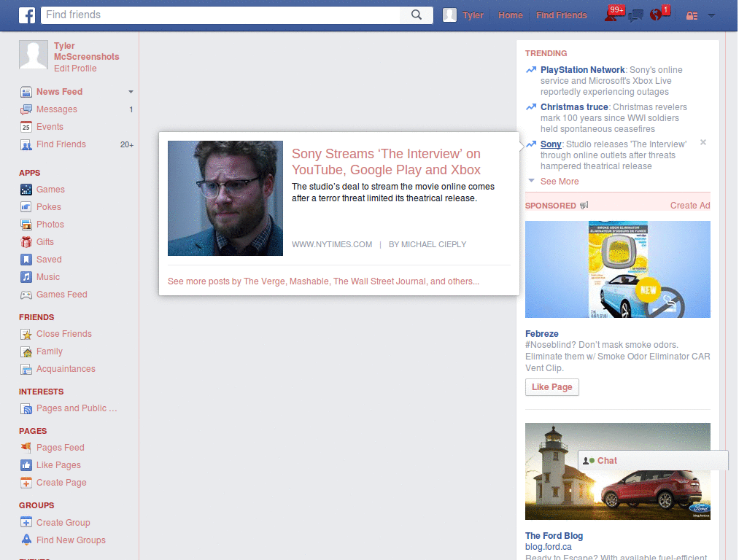747x560 pixels.
Task: Open the Messages icon in the top bar
Action: (637, 14)
